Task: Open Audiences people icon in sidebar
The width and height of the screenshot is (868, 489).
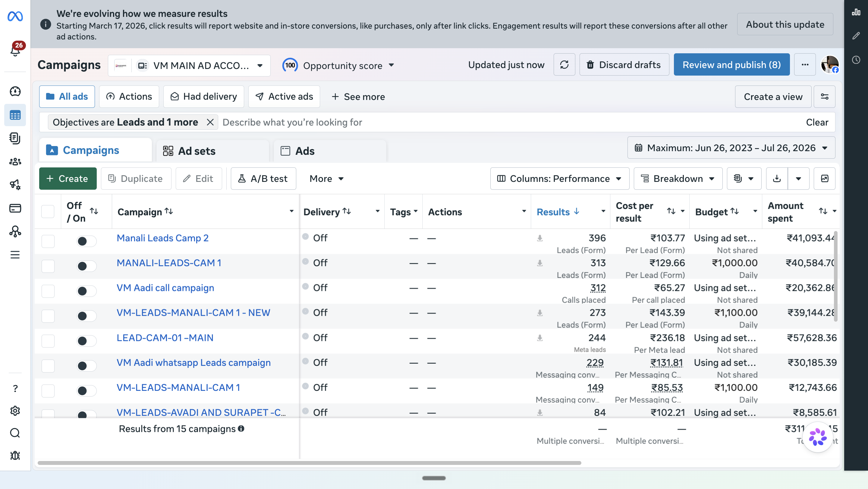Action: (15, 161)
